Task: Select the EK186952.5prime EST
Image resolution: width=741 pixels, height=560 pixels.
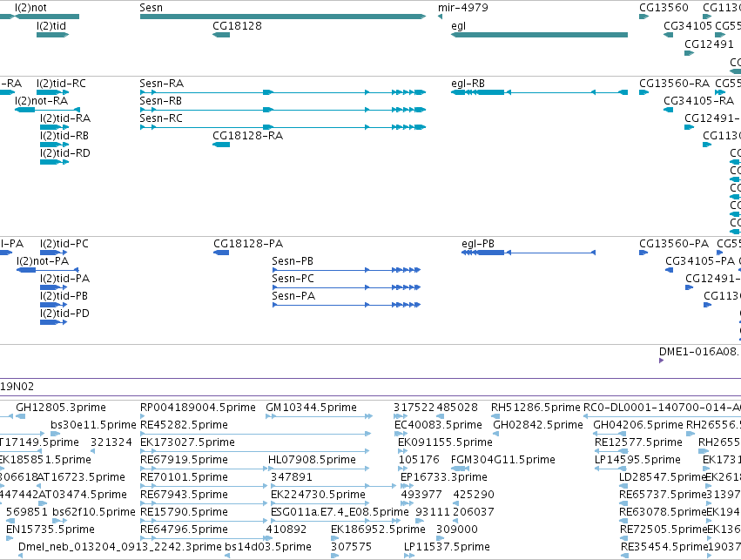Action: (335, 539)
